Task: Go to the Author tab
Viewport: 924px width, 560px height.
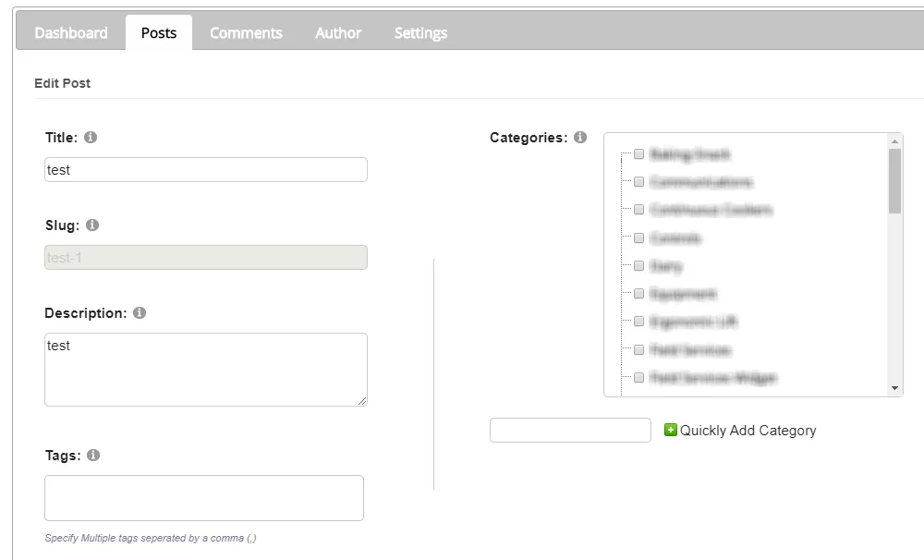Action: (338, 33)
